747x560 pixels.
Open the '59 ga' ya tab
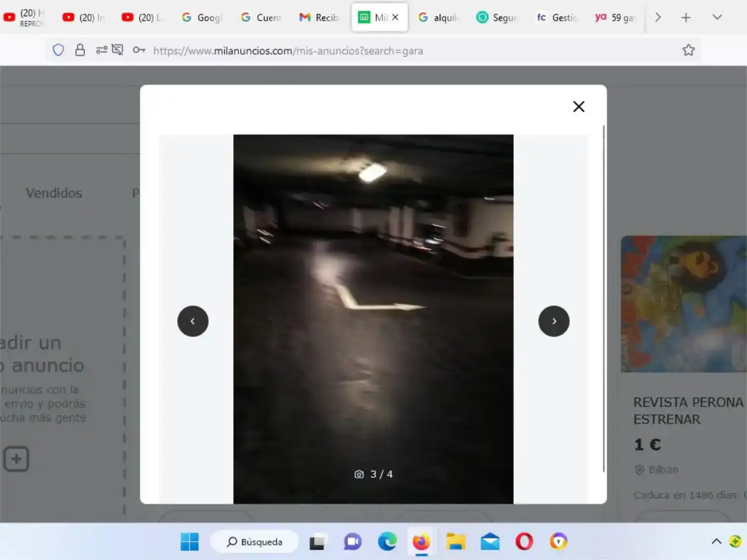click(x=615, y=18)
